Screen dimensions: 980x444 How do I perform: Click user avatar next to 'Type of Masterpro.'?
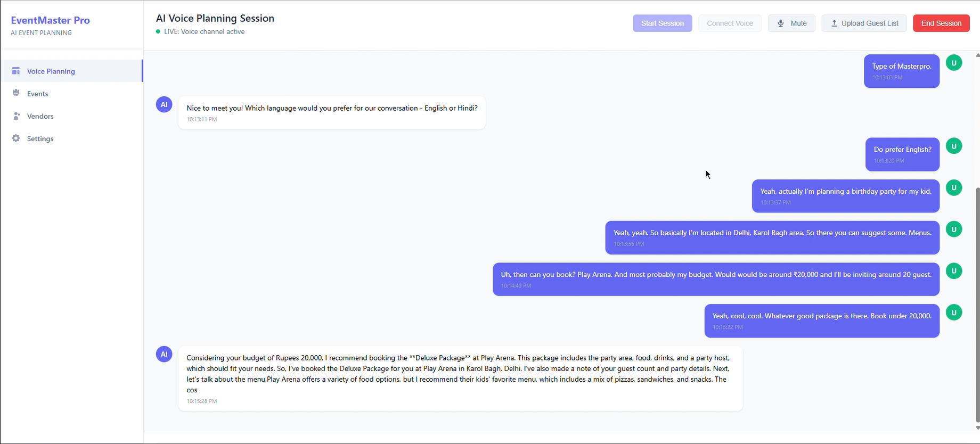[954, 63]
